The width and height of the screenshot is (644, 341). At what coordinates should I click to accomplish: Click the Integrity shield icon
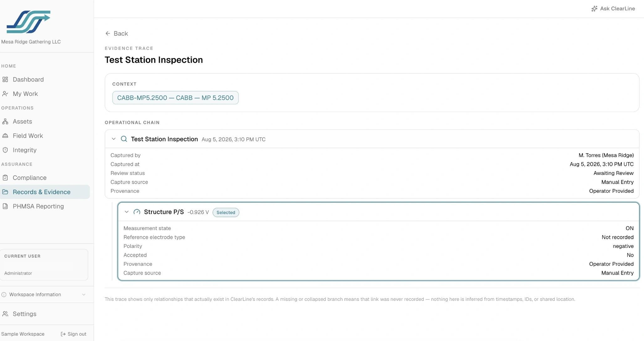(5, 150)
